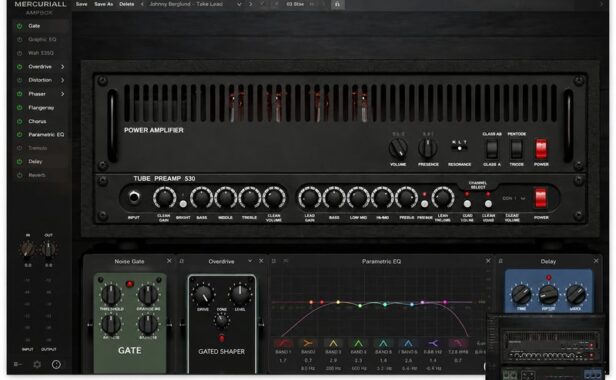Enable the Distortion power icon
This screenshot has height=380, width=616.
[19, 80]
